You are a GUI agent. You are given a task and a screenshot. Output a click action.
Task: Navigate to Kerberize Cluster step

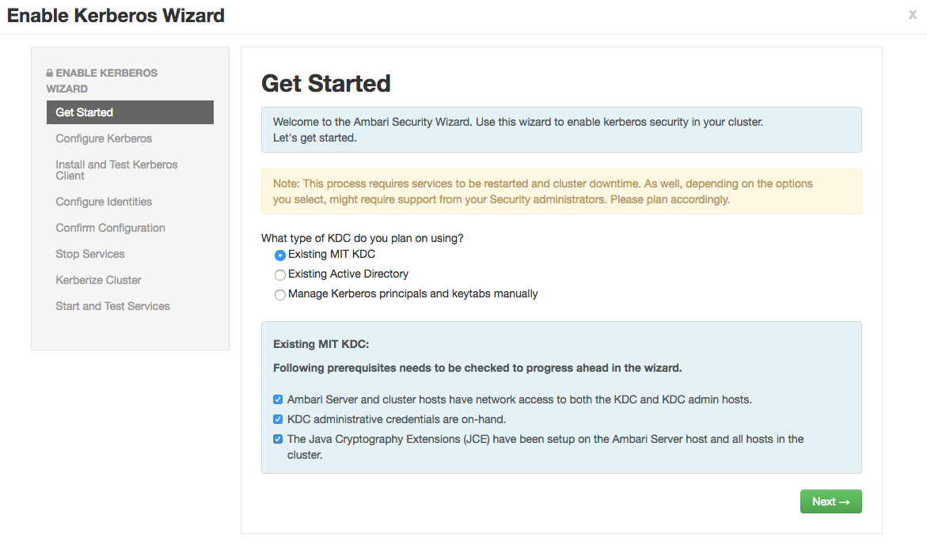pyautogui.click(x=98, y=280)
